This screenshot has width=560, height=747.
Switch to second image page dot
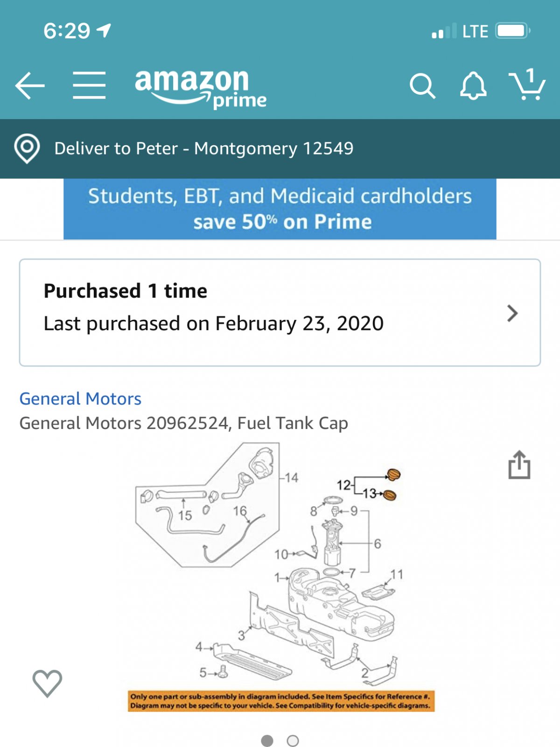pyautogui.click(x=293, y=740)
